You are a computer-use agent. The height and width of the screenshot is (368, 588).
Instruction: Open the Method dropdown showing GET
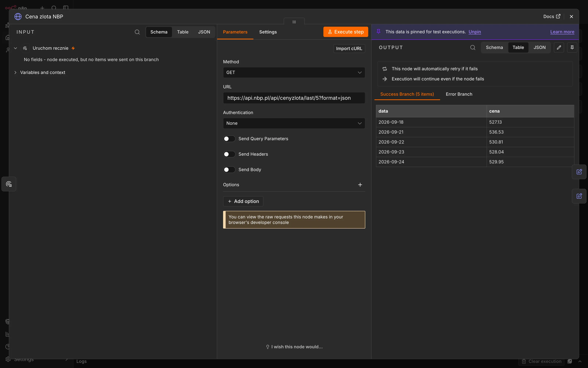[294, 72]
